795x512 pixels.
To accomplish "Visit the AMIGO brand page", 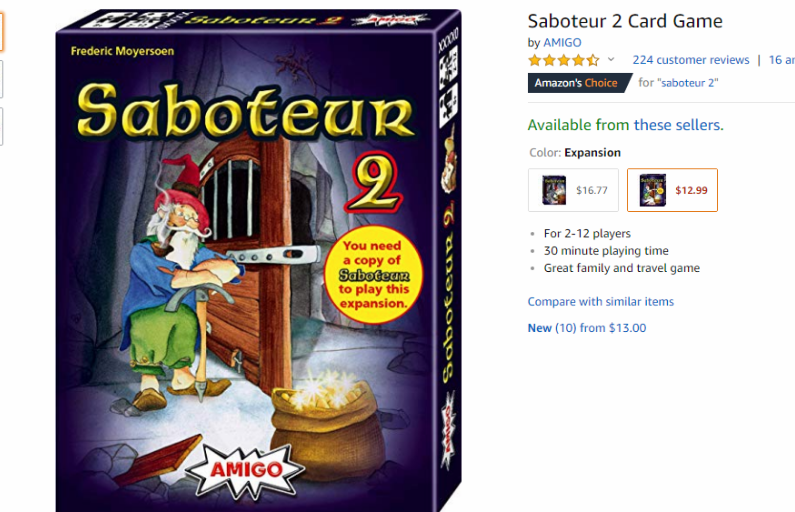I will click(x=562, y=43).
